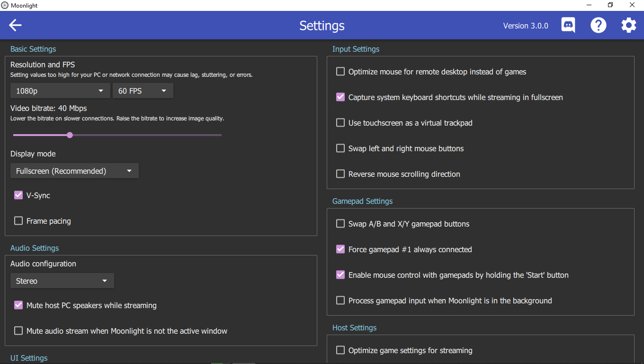Go back using the arrow icon
644x364 pixels.
tap(15, 25)
